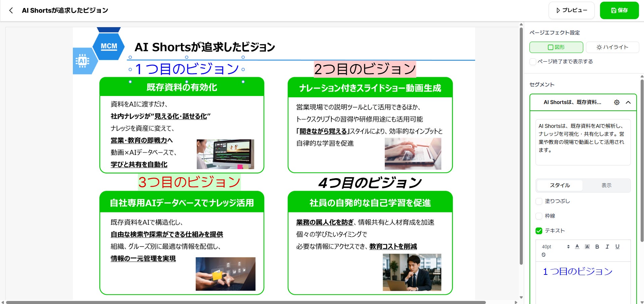Screen dimensions: 644x304
Task: Click the 情報の一元管理を実現 underlined text
Action: (143, 258)
